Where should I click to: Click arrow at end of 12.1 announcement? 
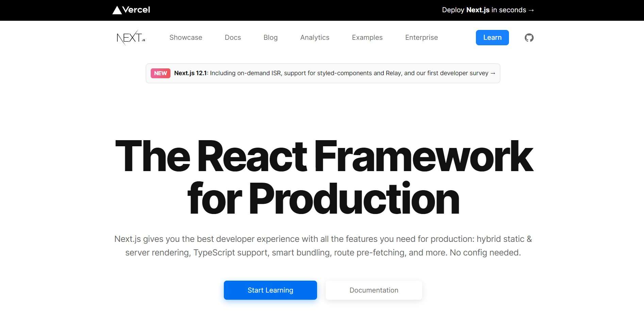[x=493, y=73]
